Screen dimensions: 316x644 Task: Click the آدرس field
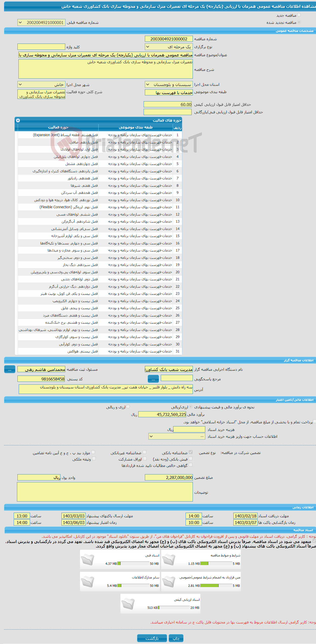[x=106, y=389]
